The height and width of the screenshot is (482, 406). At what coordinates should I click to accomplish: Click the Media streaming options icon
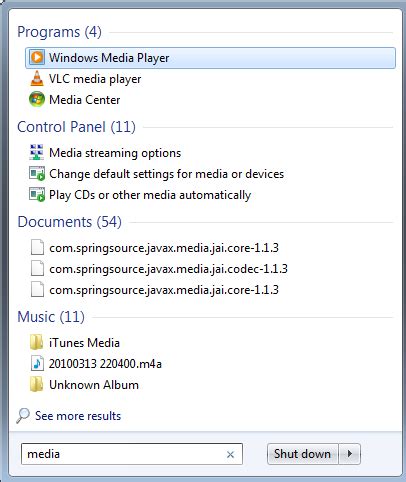[37, 152]
